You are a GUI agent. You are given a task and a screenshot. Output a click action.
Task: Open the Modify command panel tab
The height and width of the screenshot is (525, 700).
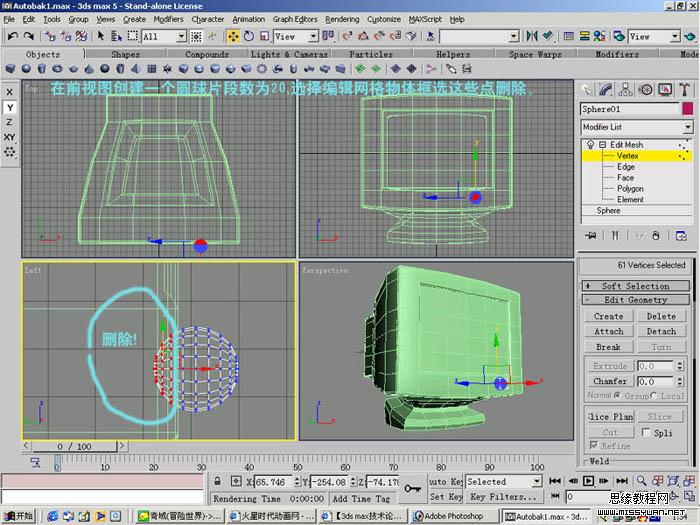coord(605,90)
